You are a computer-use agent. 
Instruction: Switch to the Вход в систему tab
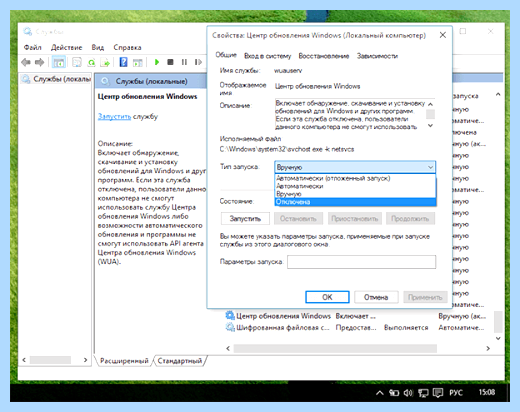[x=268, y=56]
